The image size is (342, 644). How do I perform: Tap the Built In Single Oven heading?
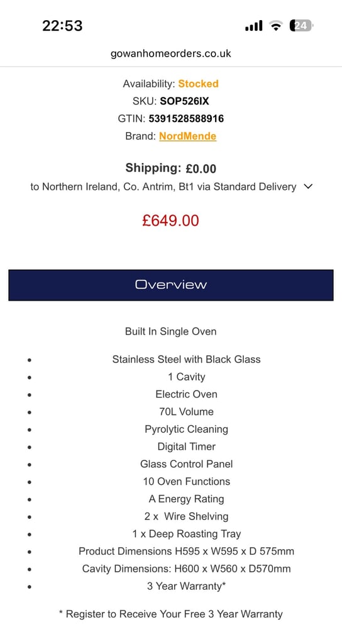coord(171,331)
